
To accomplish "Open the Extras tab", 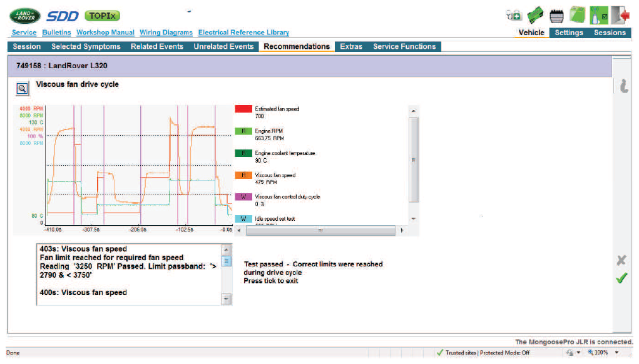I will 351,46.
